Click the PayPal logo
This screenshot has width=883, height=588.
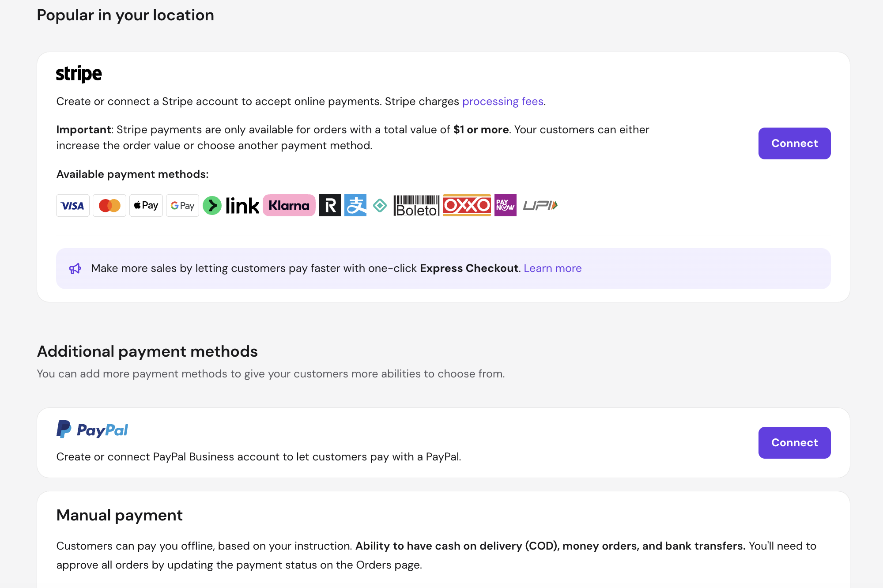pyautogui.click(x=92, y=430)
